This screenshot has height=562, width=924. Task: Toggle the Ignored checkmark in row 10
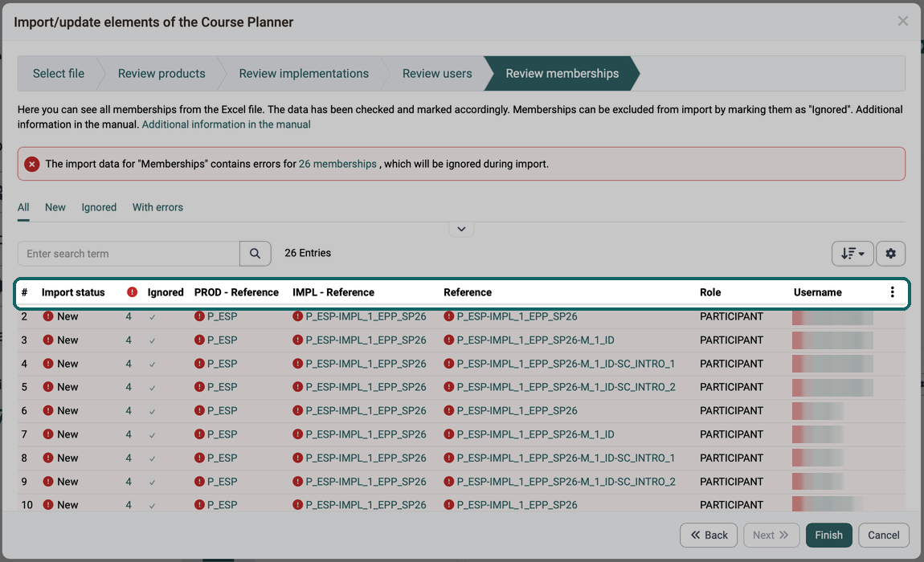152,506
